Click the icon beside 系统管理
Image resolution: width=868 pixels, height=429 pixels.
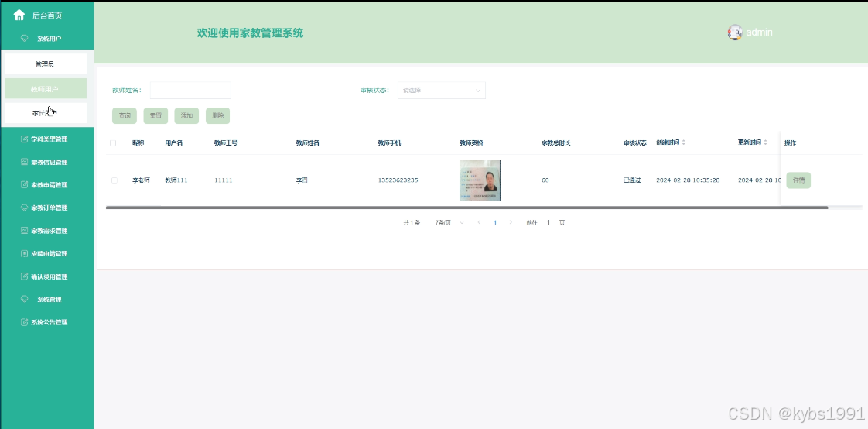pos(24,299)
